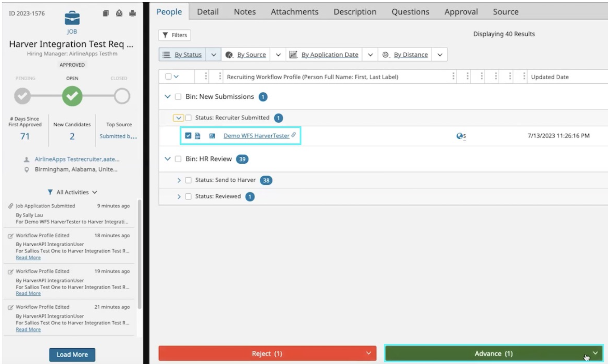Expand the Status: Send to Harver group
The height and width of the screenshot is (364, 610).
(x=179, y=180)
